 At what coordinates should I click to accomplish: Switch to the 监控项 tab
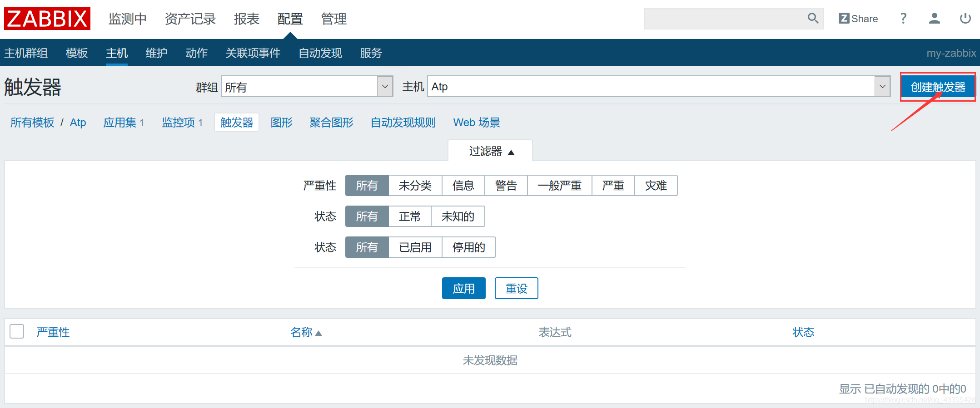(x=179, y=123)
